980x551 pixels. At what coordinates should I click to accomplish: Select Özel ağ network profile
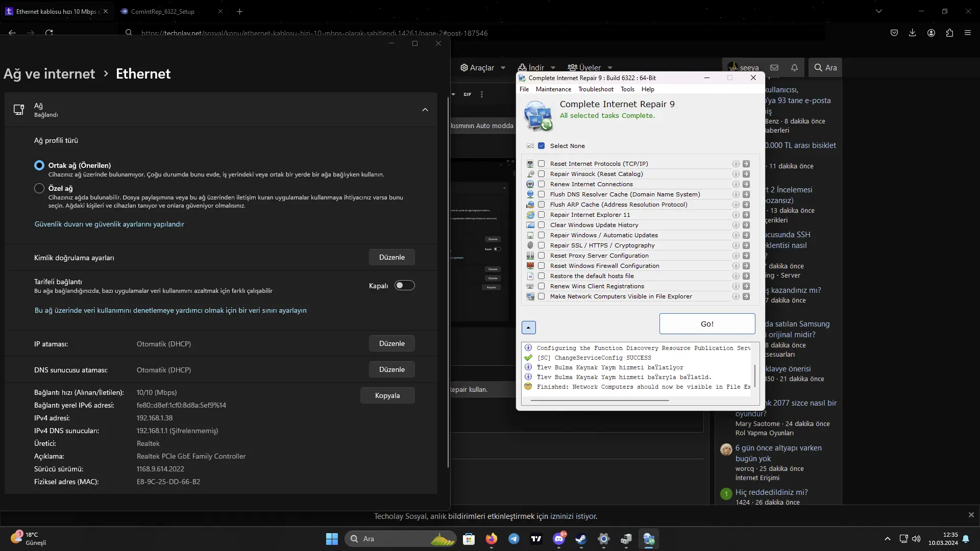[39, 188]
